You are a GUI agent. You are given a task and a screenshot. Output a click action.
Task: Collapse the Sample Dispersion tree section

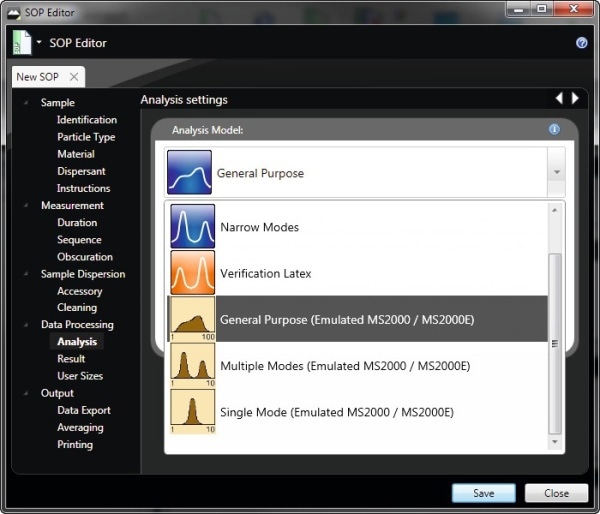point(26,274)
